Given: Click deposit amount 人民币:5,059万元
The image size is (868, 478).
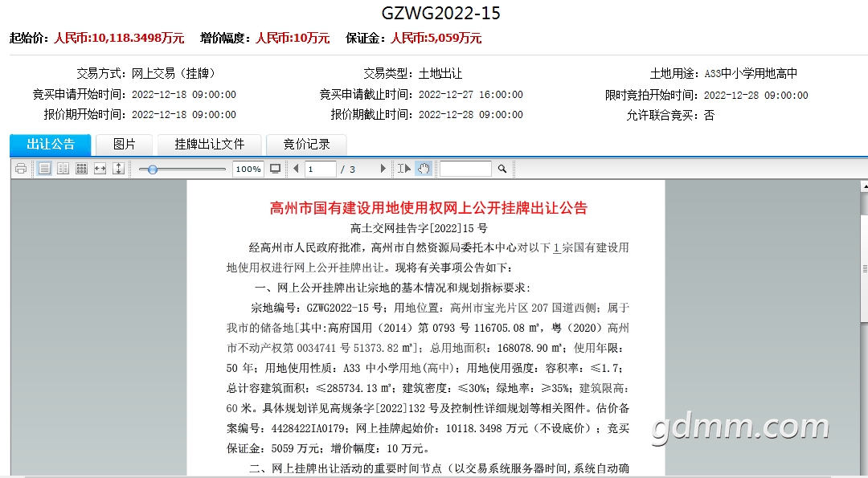Looking at the screenshot, I should coord(436,39).
